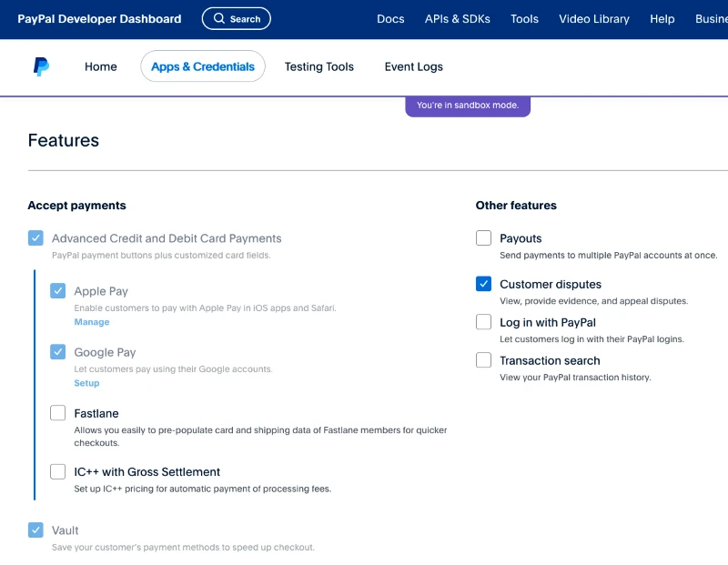Enable the Fastlane checkbox
This screenshot has height=565, width=728.
58,413
